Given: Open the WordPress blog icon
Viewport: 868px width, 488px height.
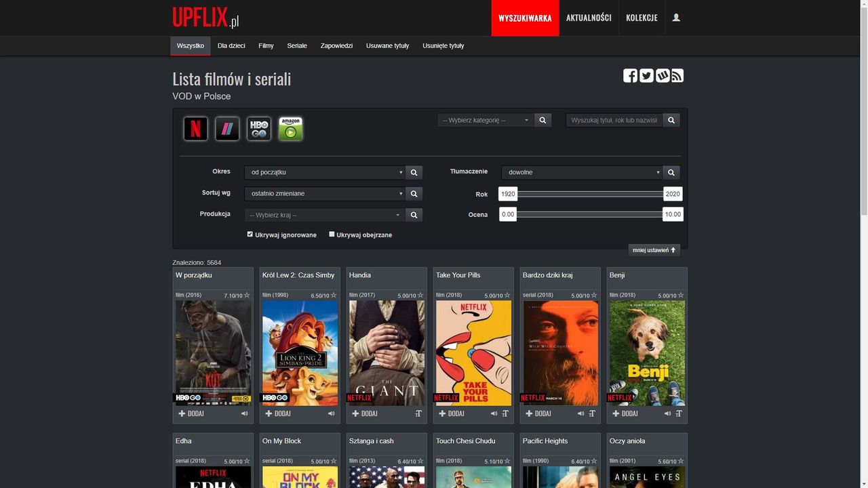Looking at the screenshot, I should pos(663,76).
